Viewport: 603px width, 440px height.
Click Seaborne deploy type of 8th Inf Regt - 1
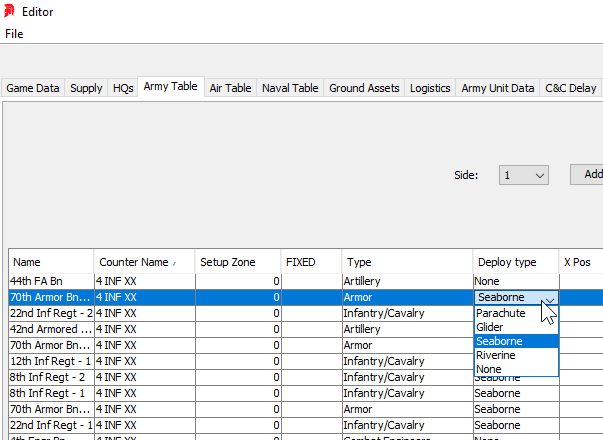[516, 393]
